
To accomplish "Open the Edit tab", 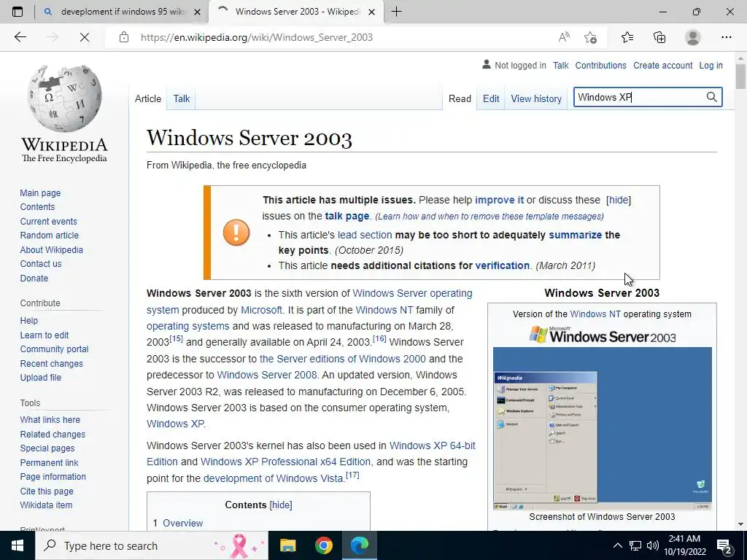I will (491, 98).
